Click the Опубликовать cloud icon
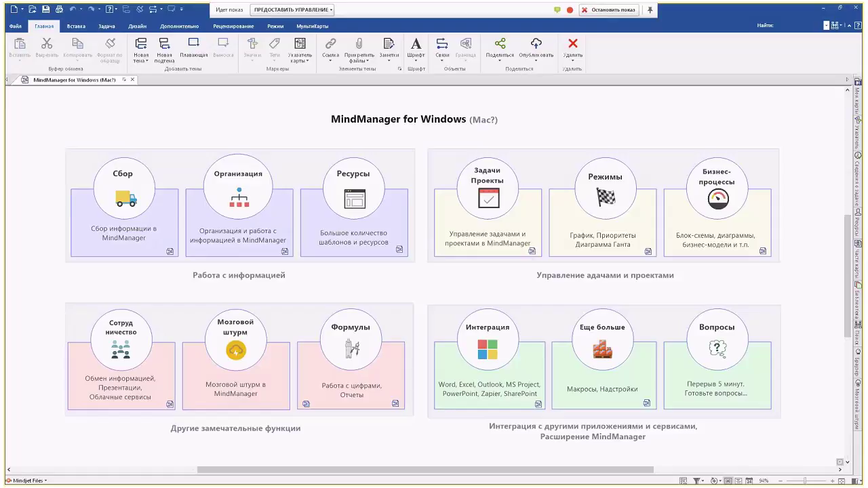 536,43
